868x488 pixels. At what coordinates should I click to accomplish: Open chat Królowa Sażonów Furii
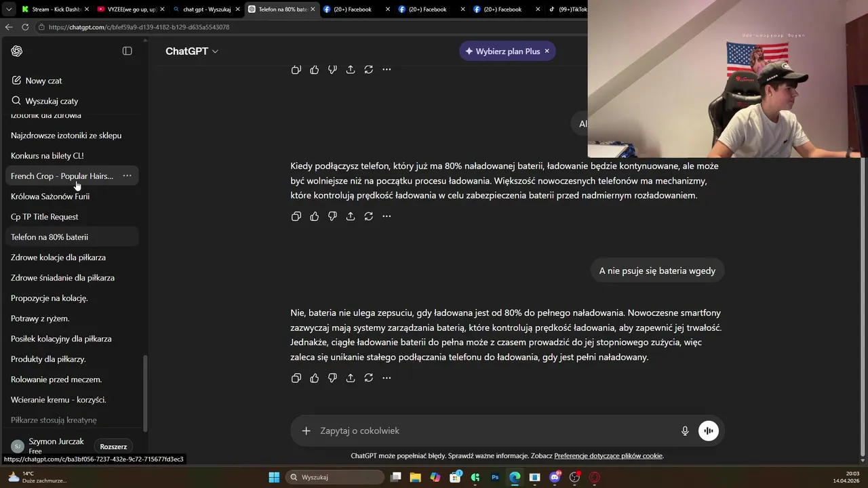72,196
